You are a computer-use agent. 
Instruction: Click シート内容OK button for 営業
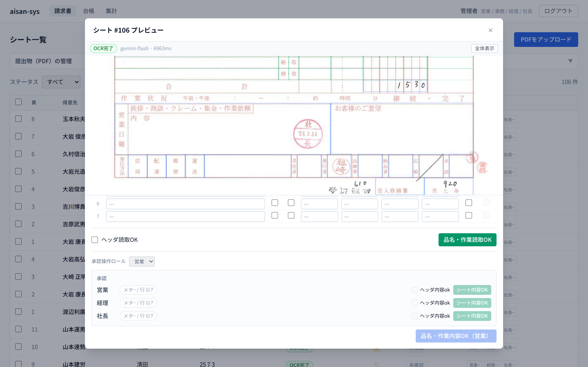click(x=472, y=290)
